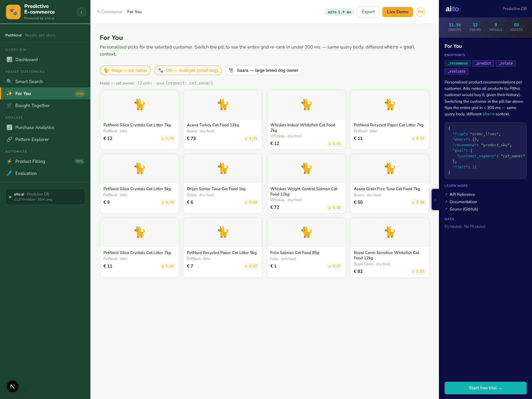
Task: Go to Bought Together
Action: (x=45, y=105)
